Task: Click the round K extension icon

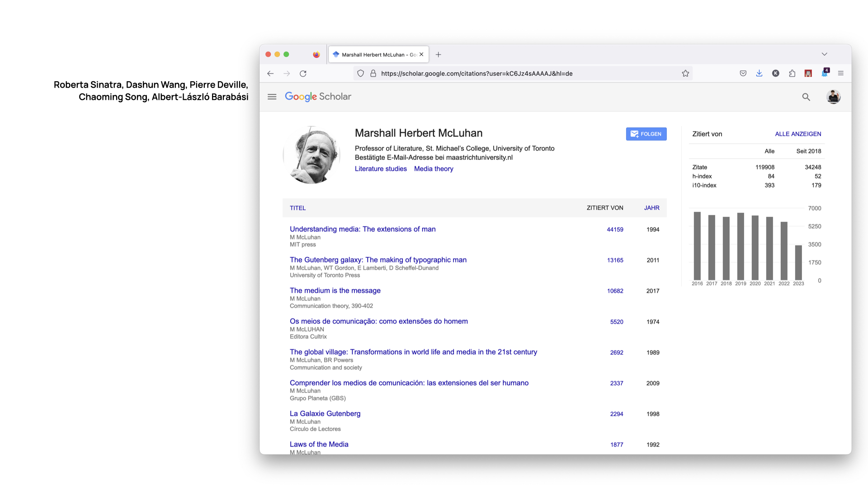Action: (x=775, y=73)
